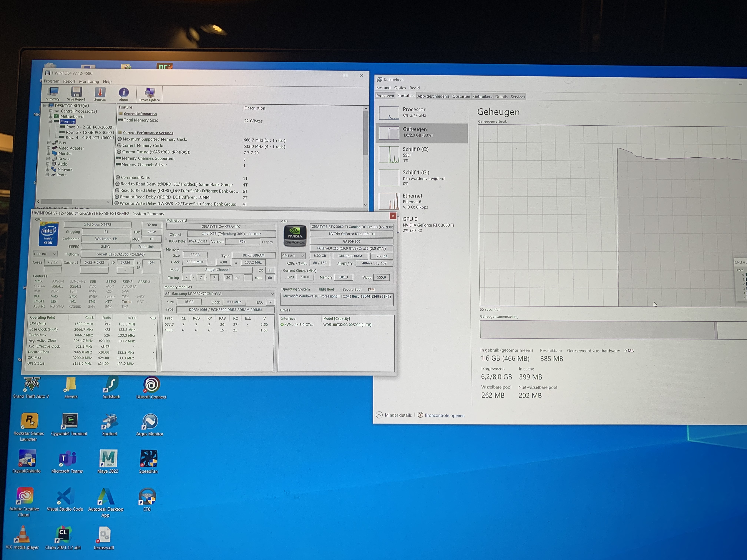Select Schijf 1 (G:) performance entry
The width and height of the screenshot is (747, 560).
click(422, 178)
